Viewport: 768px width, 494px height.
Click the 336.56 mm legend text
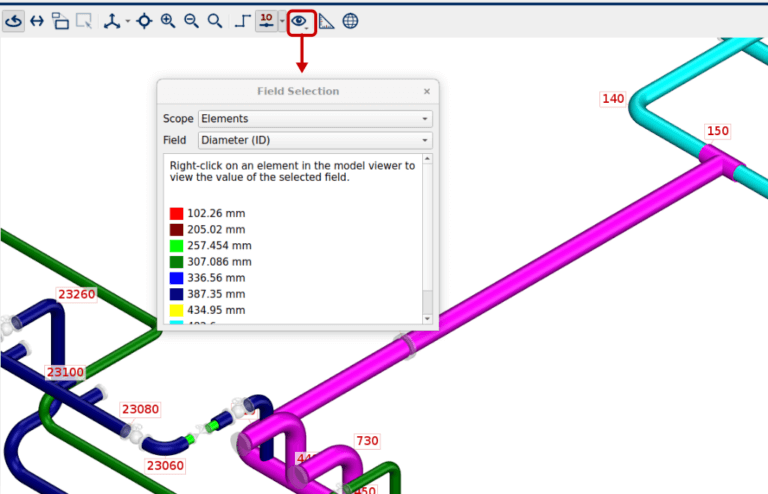pyautogui.click(x=216, y=278)
